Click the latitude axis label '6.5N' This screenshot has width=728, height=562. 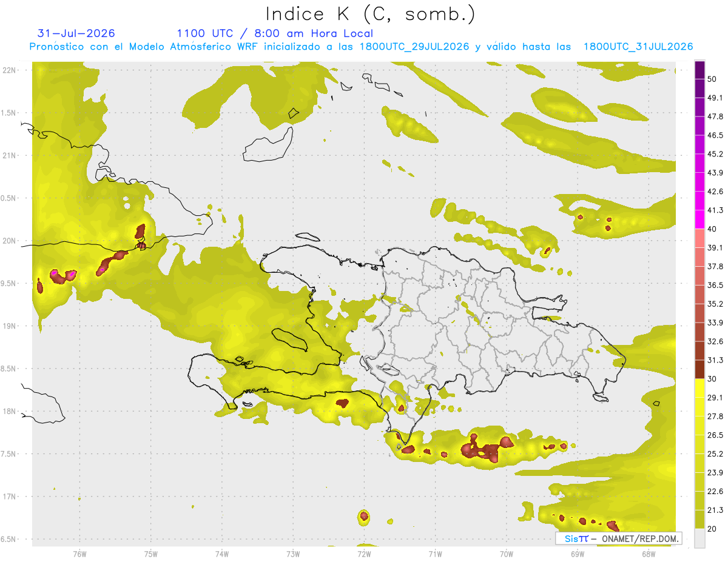coord(8,539)
